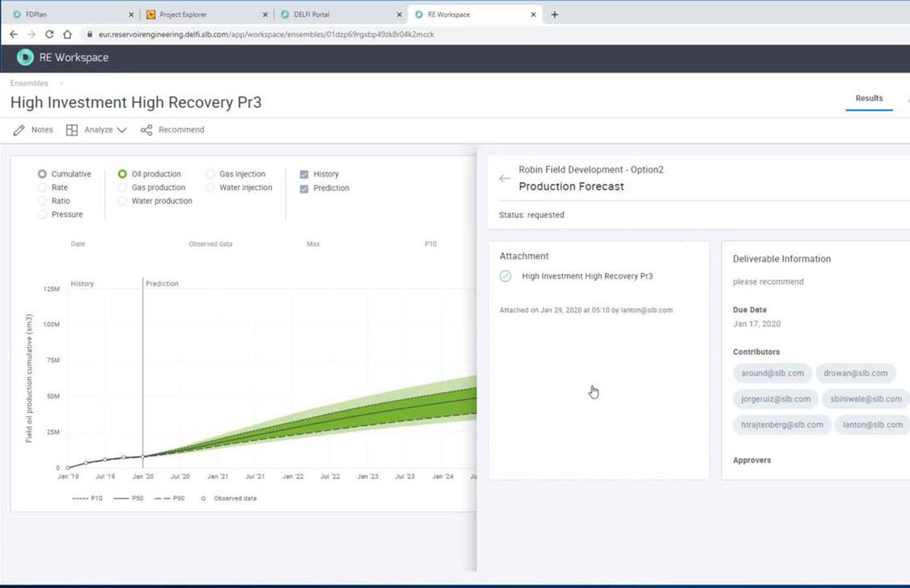This screenshot has height=588, width=910.
Task: Click browser back arrow
Action: pyautogui.click(x=14, y=35)
